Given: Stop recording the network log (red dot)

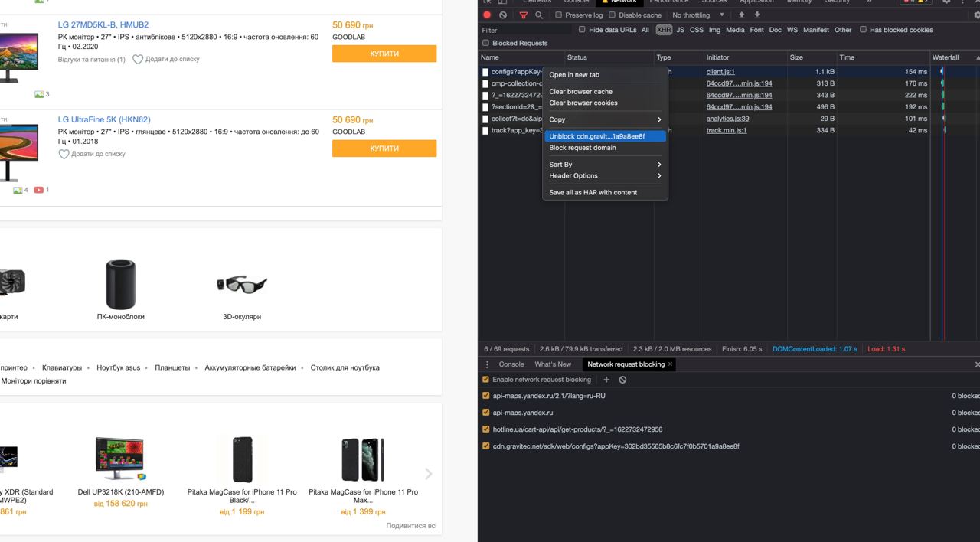Looking at the screenshot, I should coord(487,15).
